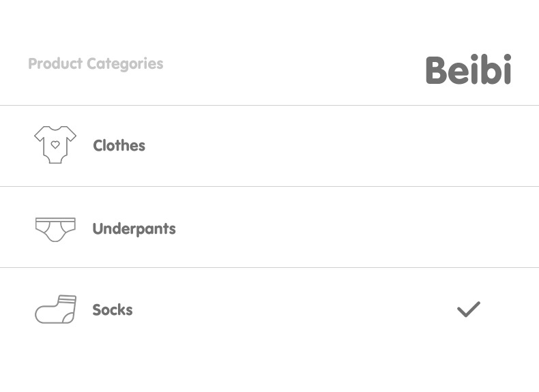Click the sock icon
539x392 pixels.
[x=55, y=310]
